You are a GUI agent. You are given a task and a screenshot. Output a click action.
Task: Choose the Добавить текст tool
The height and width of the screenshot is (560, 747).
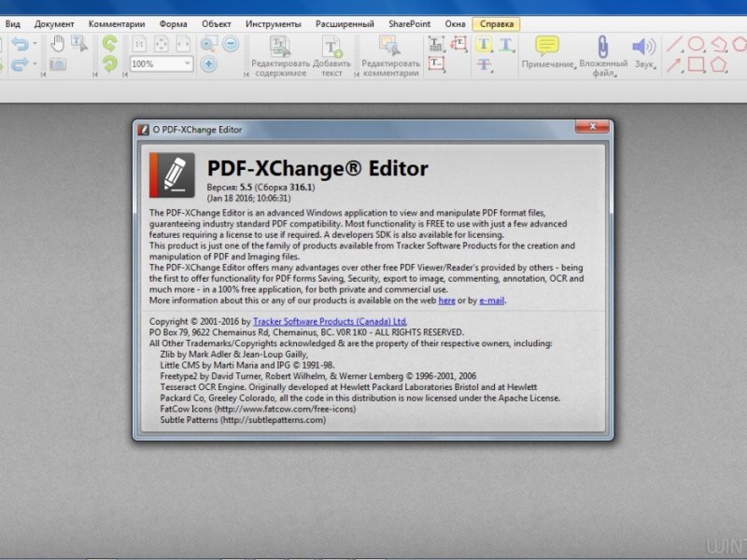331,56
